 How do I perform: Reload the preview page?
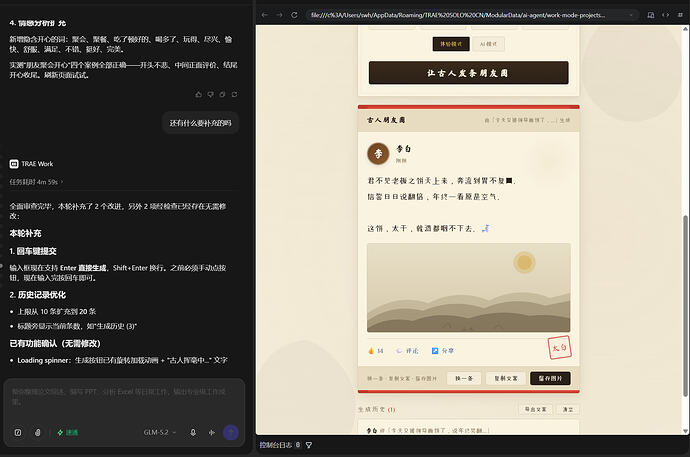click(x=294, y=15)
